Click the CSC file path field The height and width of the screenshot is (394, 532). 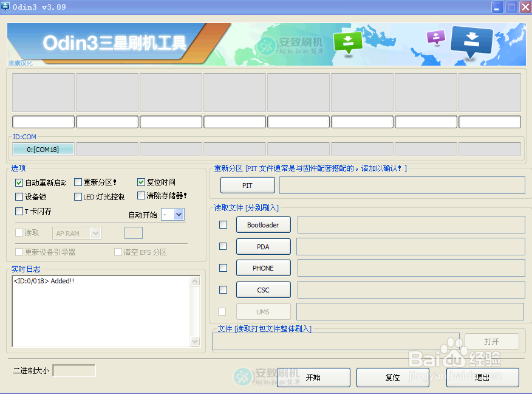(x=411, y=290)
